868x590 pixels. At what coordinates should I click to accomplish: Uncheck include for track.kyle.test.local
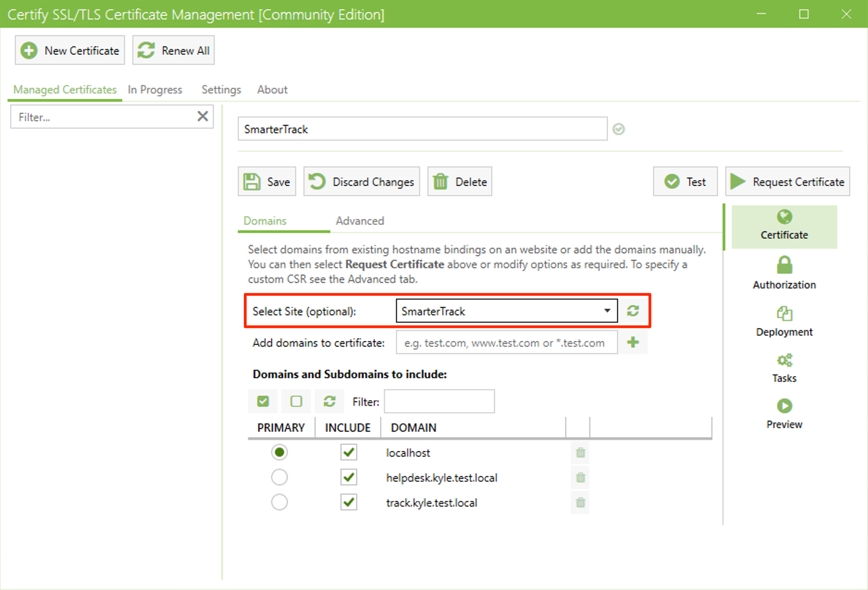point(349,502)
